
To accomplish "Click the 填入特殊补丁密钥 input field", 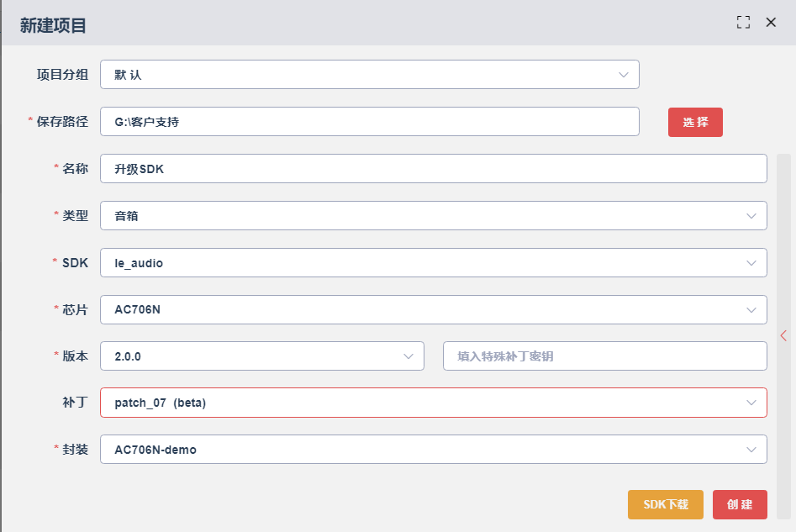I will click(x=604, y=356).
